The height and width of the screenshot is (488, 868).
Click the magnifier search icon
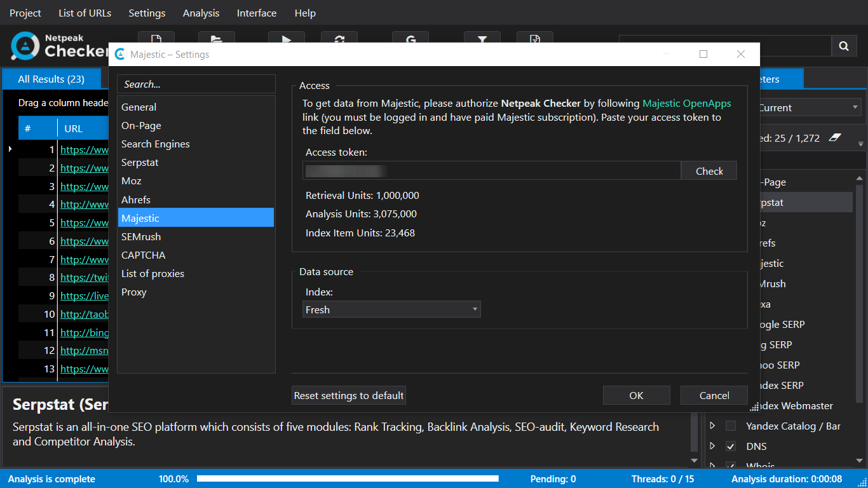coord(844,46)
